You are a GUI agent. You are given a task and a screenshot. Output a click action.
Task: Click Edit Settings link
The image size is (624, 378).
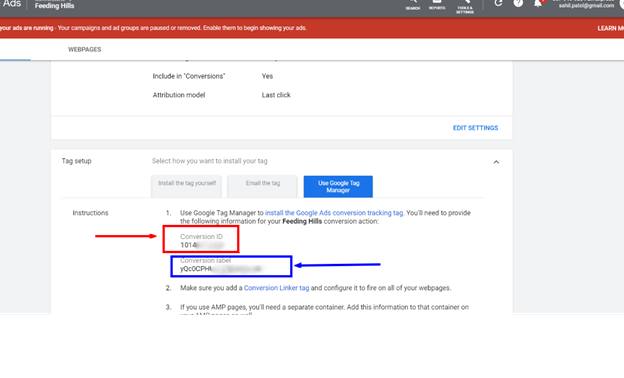coord(476,128)
